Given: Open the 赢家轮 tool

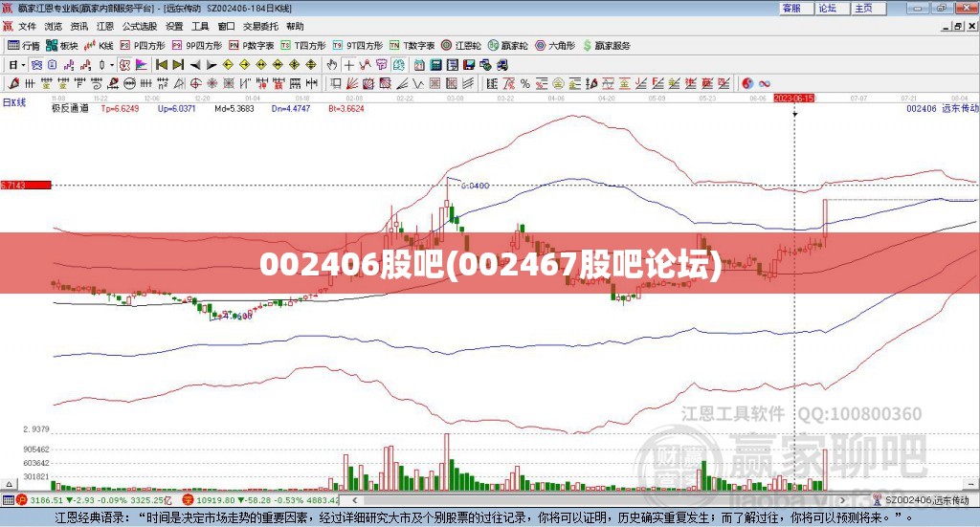Looking at the screenshot, I should (x=508, y=46).
